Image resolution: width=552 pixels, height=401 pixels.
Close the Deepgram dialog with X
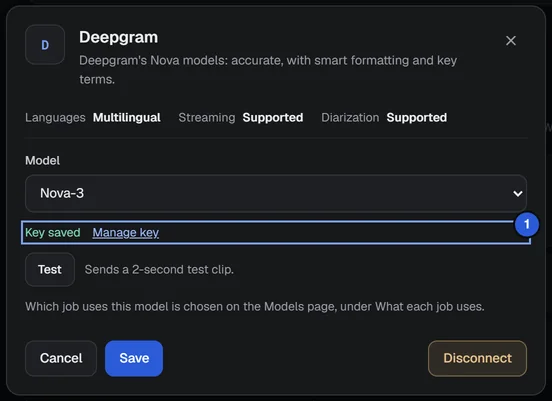coord(510,40)
